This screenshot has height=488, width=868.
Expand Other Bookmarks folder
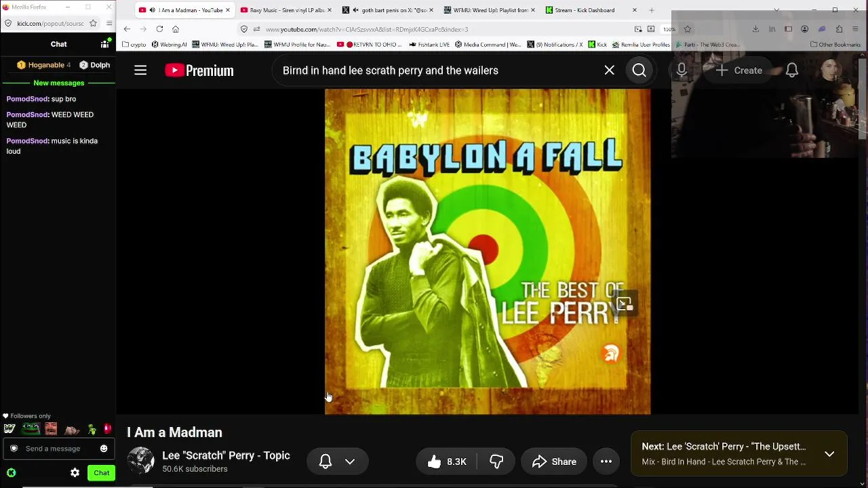(x=835, y=45)
